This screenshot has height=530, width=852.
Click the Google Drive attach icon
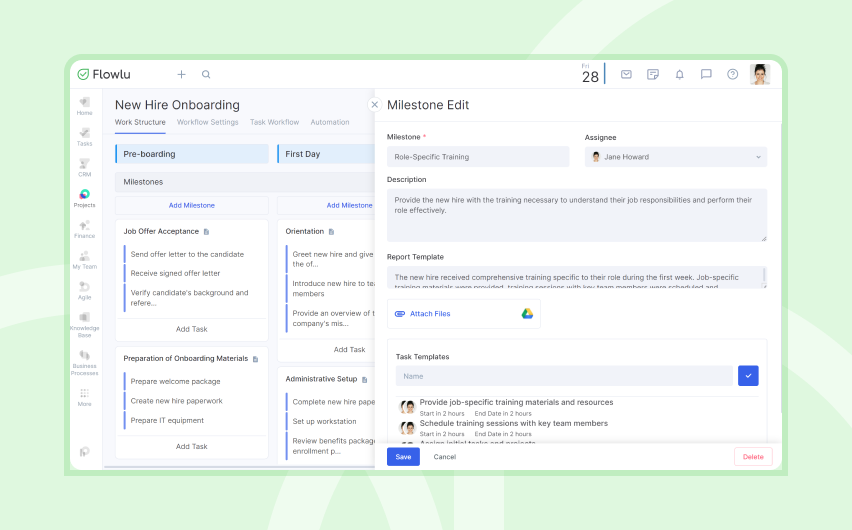point(527,314)
